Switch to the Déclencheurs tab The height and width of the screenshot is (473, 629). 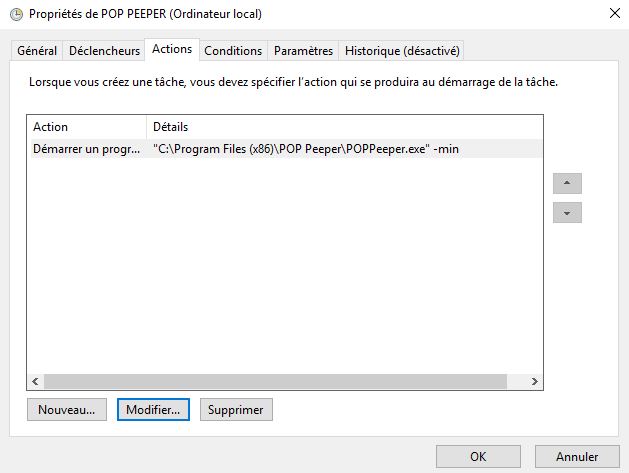click(104, 51)
